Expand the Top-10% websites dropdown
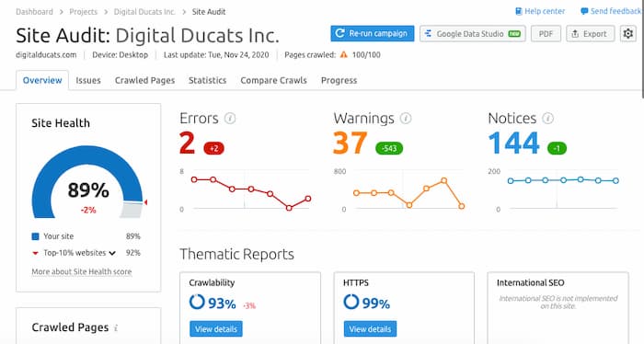Viewport: 644px width, 344px height. click(112, 253)
